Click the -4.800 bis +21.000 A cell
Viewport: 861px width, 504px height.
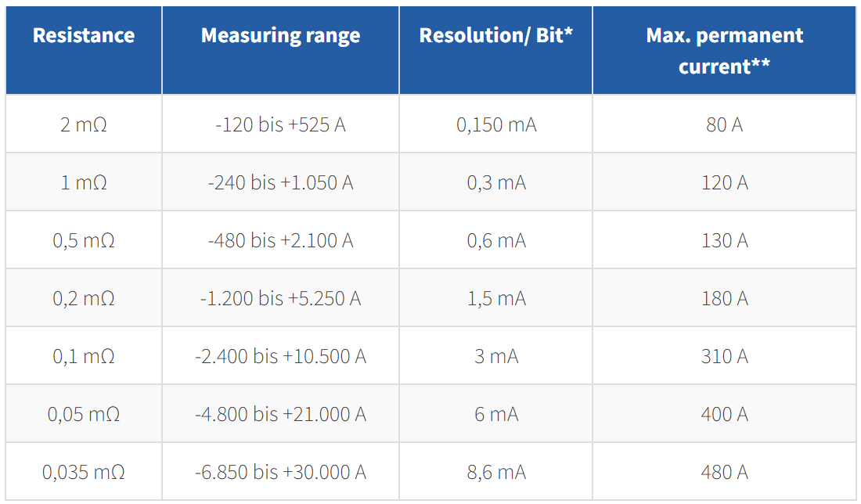280,414
